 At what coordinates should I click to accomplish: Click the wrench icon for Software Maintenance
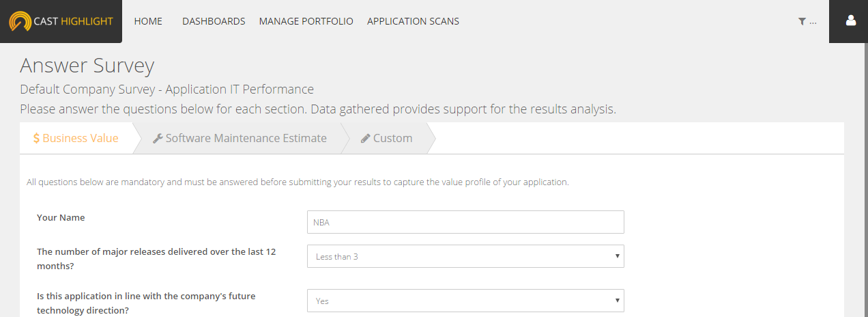click(158, 138)
